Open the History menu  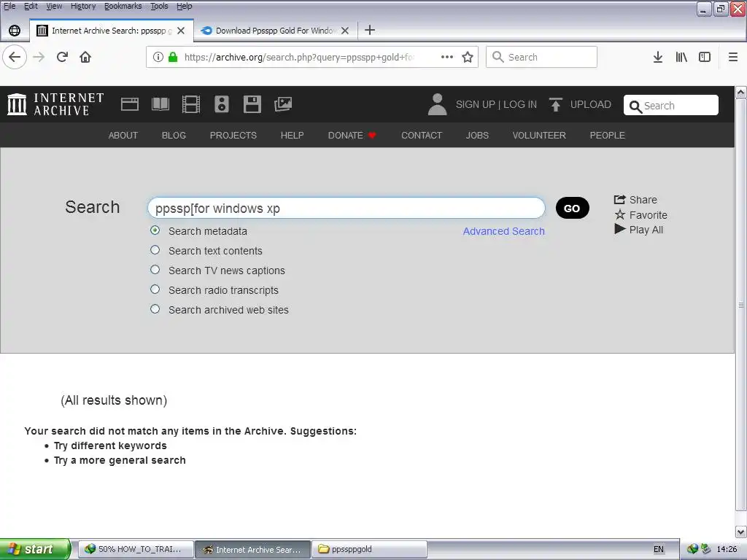[83, 6]
